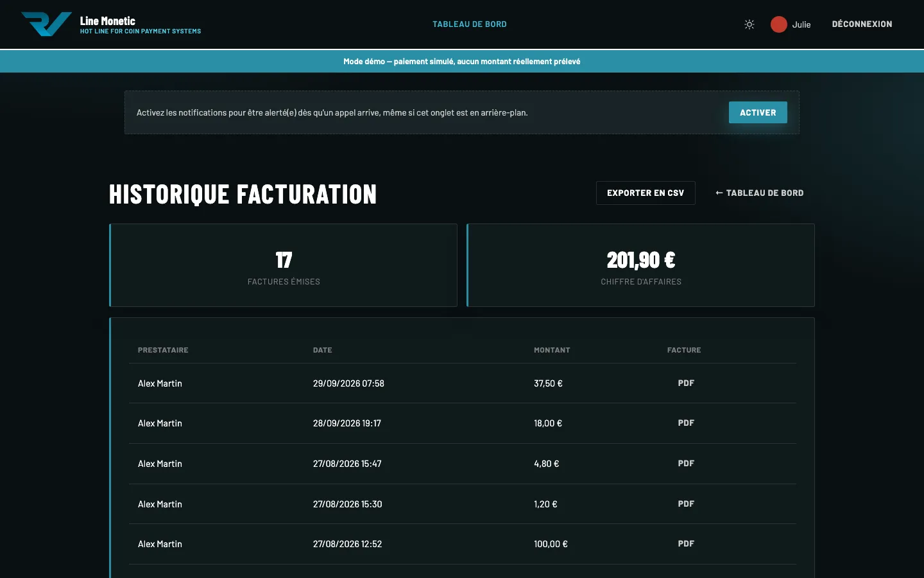The image size is (924, 578).
Task: Open PDF invoice for 29/09/2026 07:58
Action: click(686, 383)
